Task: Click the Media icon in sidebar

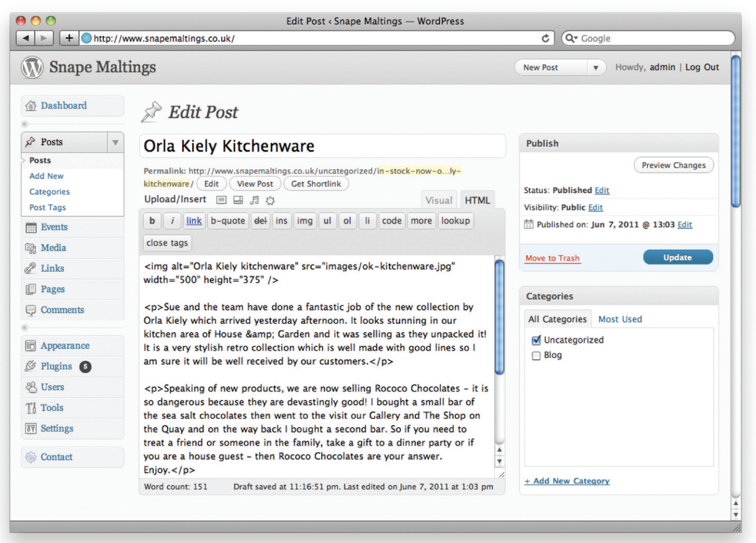Action: 31,248
